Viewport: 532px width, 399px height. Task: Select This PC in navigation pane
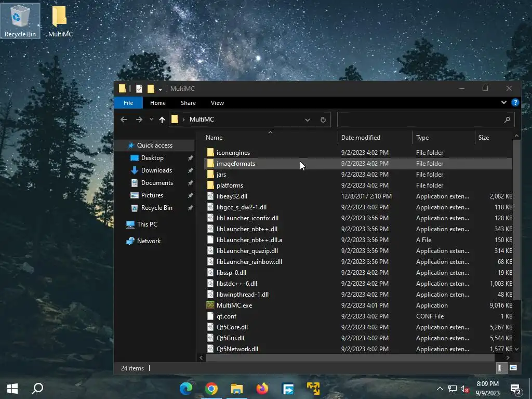[147, 224]
